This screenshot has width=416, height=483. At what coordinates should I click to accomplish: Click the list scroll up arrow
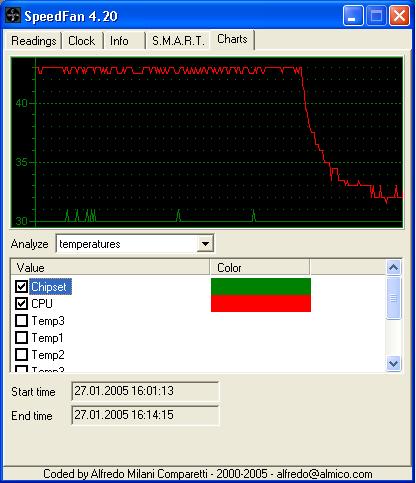pyautogui.click(x=394, y=267)
